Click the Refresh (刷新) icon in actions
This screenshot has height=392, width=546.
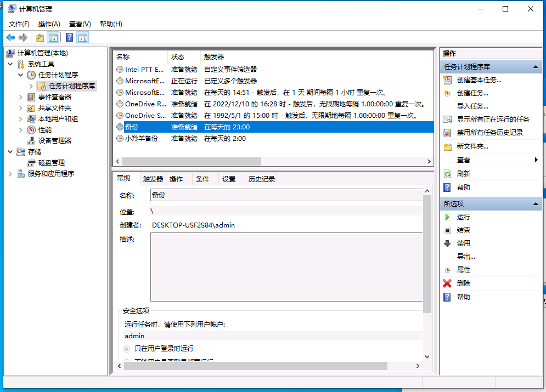[x=447, y=174]
